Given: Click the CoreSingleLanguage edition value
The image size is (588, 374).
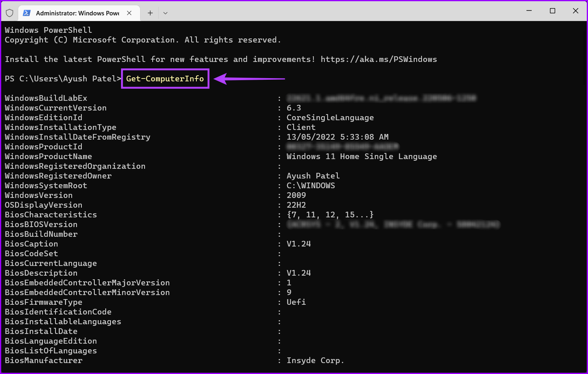Looking at the screenshot, I should (x=330, y=117).
